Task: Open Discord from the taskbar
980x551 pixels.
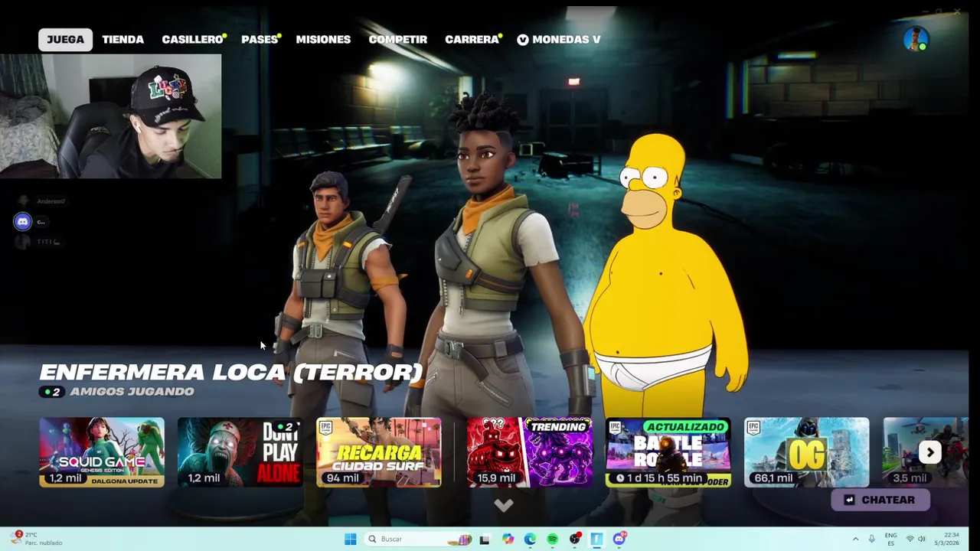Action: [x=619, y=539]
